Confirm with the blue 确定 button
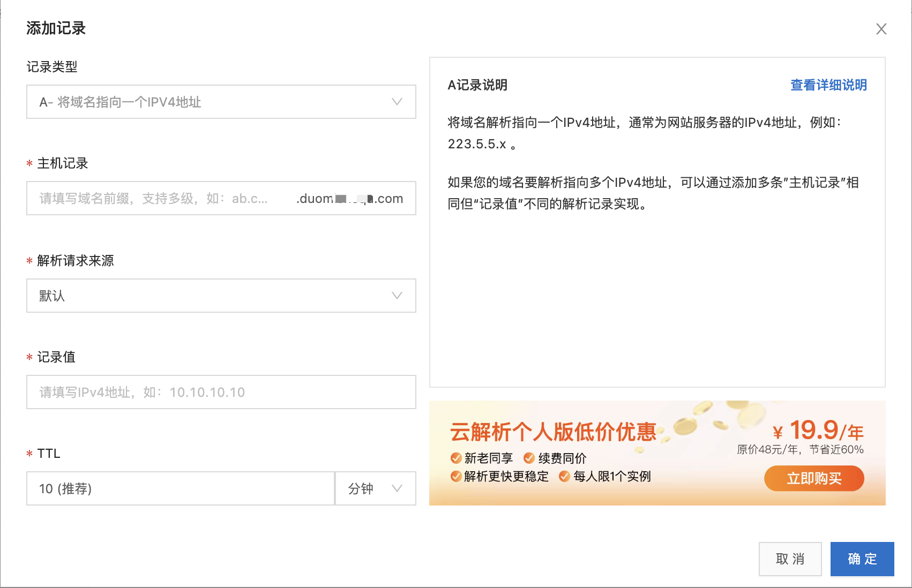Viewport: 912px width, 588px height. (x=862, y=559)
